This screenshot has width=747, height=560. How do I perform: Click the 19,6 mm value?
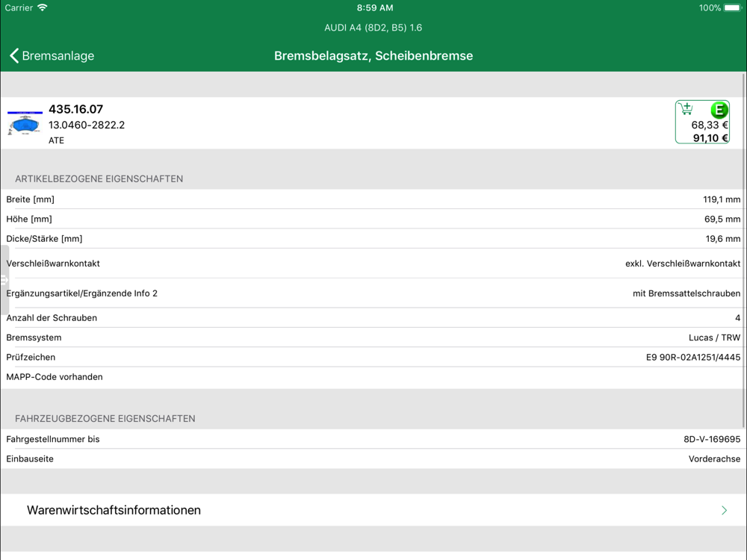(722, 239)
